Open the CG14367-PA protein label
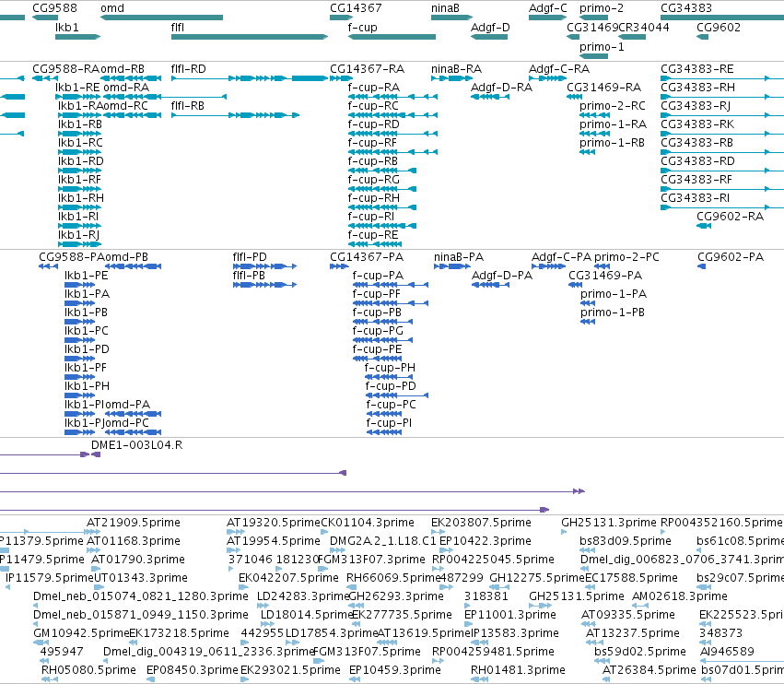This screenshot has width=784, height=684. [367, 256]
